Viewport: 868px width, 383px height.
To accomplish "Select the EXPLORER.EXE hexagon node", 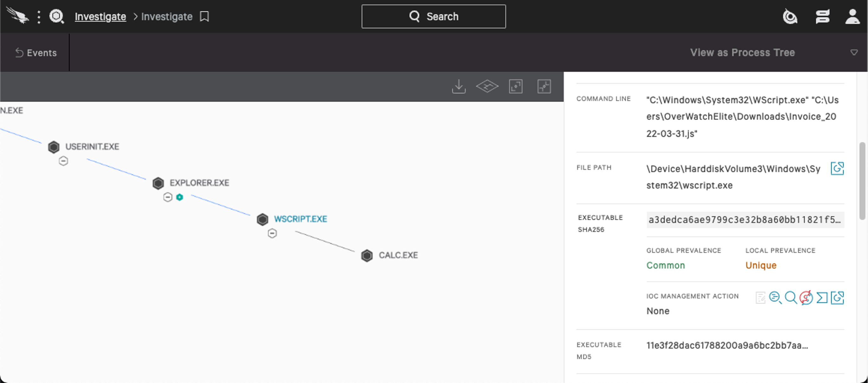I will coord(158,183).
